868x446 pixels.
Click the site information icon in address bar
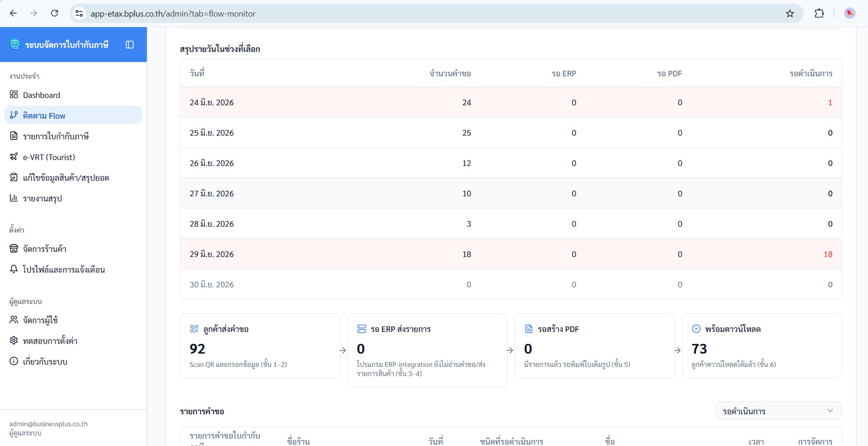point(80,13)
